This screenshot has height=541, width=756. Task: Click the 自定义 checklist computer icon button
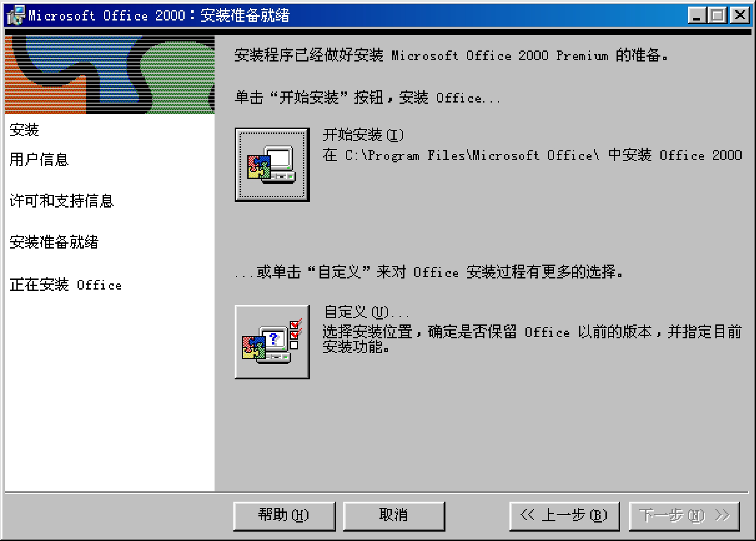tap(272, 342)
